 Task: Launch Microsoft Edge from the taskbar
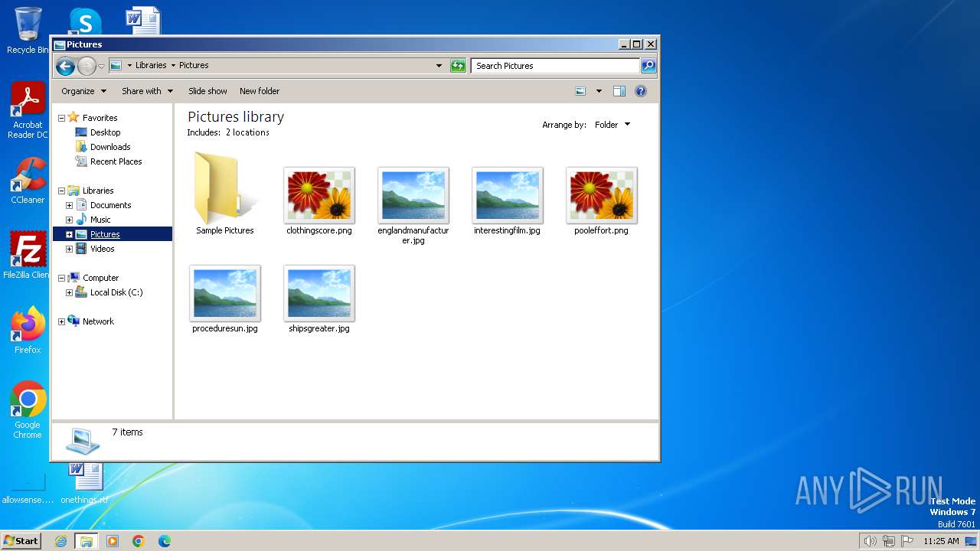165,541
